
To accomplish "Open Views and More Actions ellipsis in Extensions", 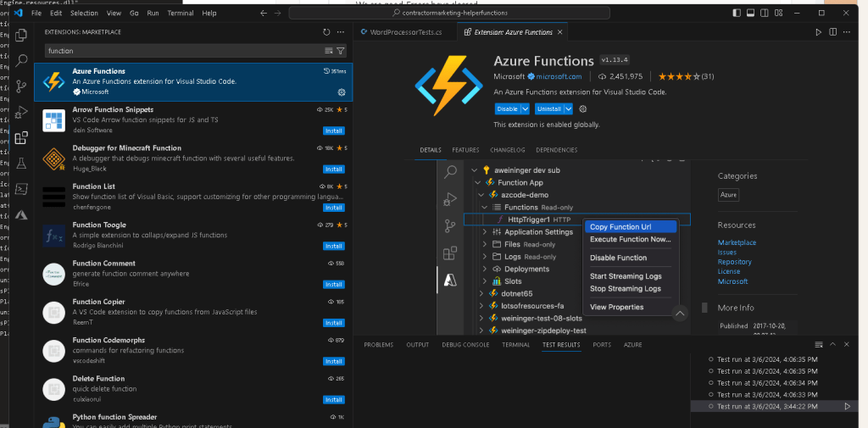I will [341, 32].
